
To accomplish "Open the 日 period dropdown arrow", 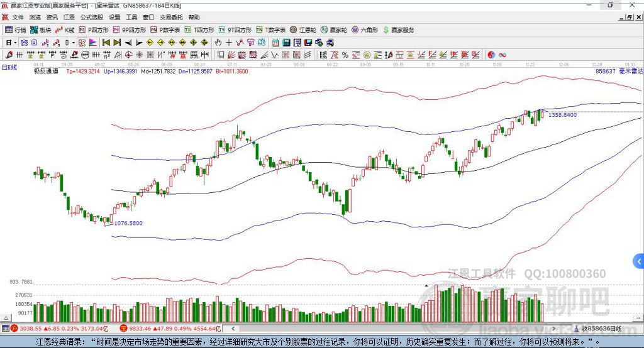I will 16,43.
